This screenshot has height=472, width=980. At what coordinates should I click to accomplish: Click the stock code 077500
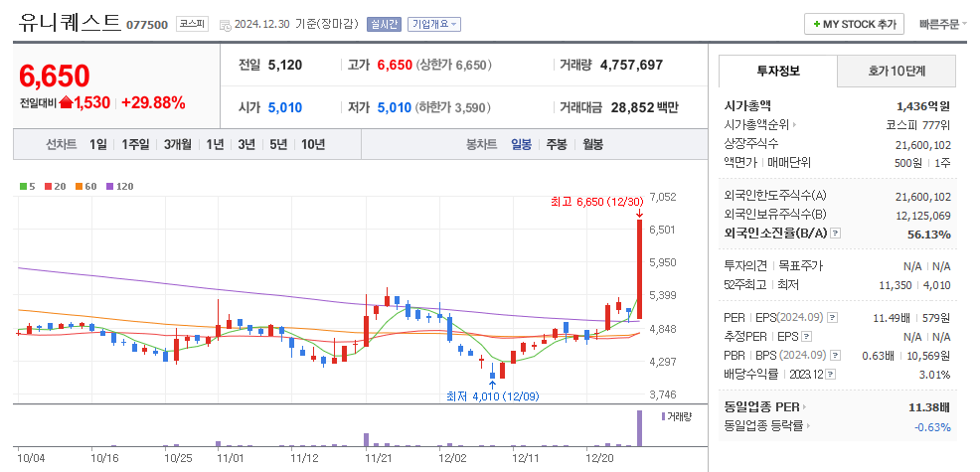[147, 25]
